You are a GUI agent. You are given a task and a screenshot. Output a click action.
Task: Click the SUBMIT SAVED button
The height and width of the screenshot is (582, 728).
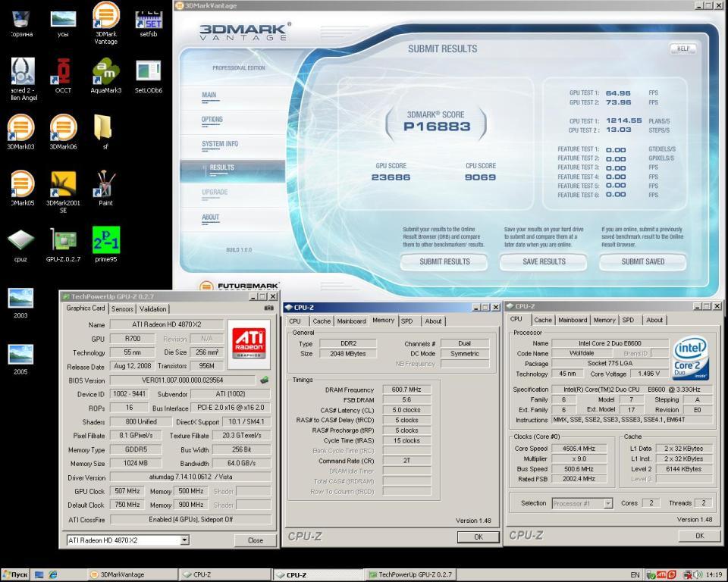[x=642, y=261]
